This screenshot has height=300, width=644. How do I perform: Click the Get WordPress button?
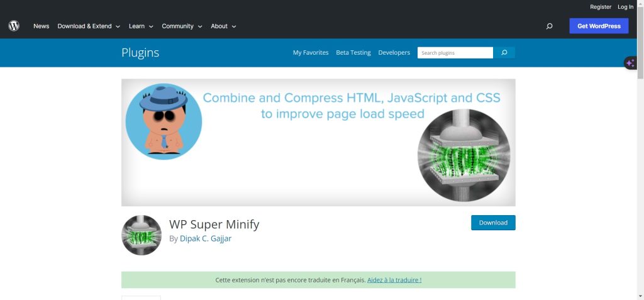(599, 26)
